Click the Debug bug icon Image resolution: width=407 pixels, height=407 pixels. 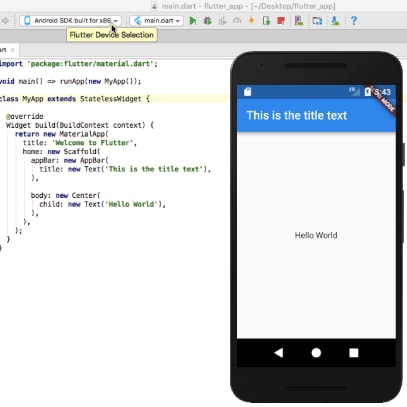[207, 21]
